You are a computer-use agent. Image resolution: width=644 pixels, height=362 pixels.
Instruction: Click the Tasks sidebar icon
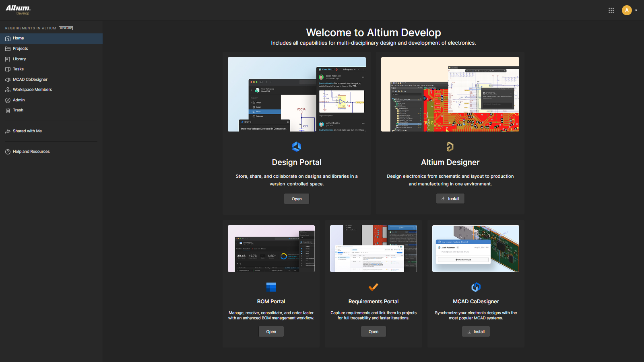(x=8, y=69)
